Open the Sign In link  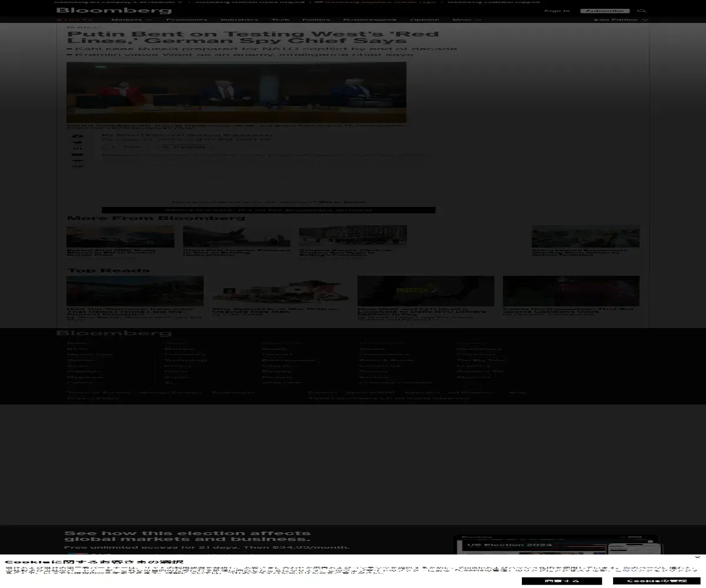pyautogui.click(x=557, y=11)
